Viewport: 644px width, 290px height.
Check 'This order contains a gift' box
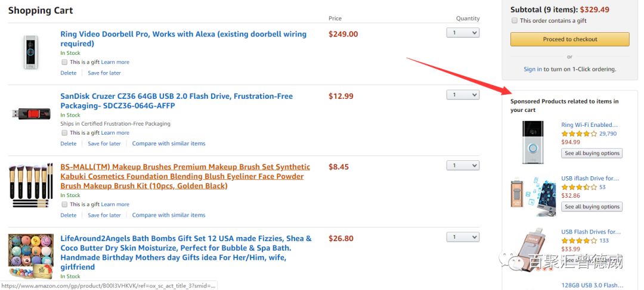pyautogui.click(x=515, y=21)
